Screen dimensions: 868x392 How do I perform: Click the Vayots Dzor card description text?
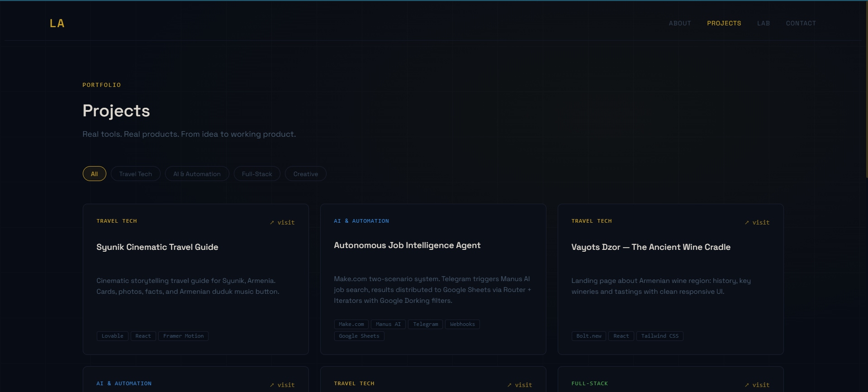(661, 286)
